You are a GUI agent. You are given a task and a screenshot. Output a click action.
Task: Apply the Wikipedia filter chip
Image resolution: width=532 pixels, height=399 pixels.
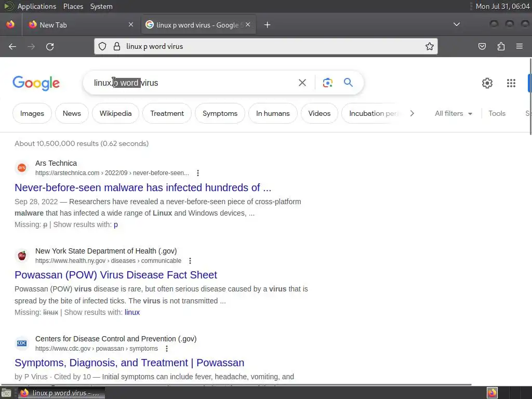(x=116, y=114)
